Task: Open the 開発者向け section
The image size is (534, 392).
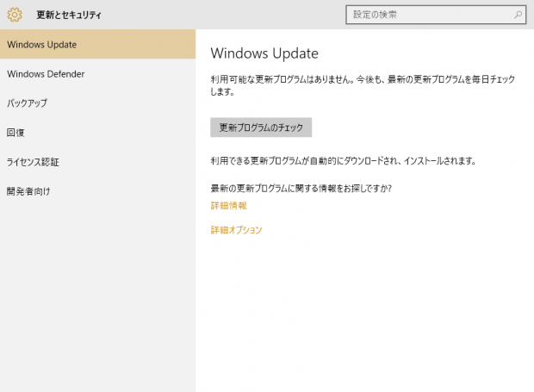Action: coord(97,191)
